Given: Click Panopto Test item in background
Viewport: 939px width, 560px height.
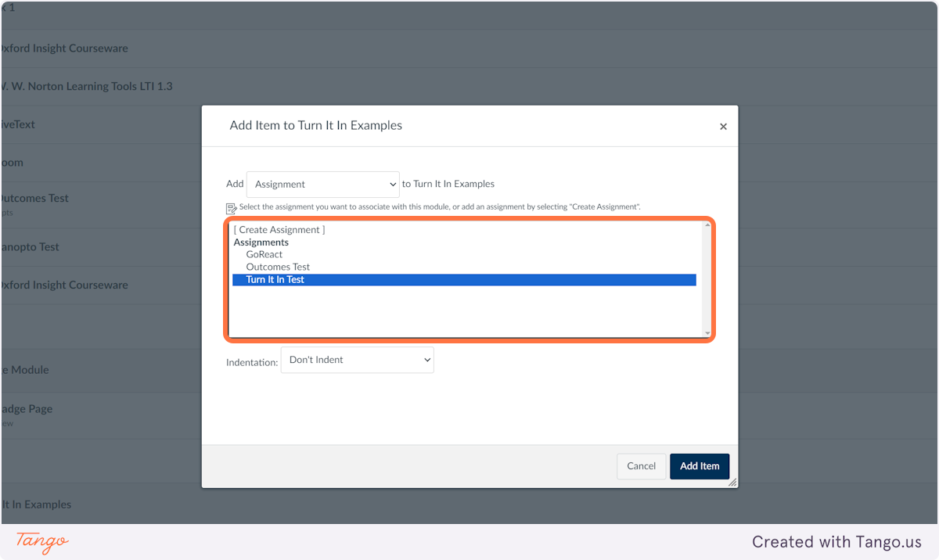Looking at the screenshot, I should coord(30,247).
